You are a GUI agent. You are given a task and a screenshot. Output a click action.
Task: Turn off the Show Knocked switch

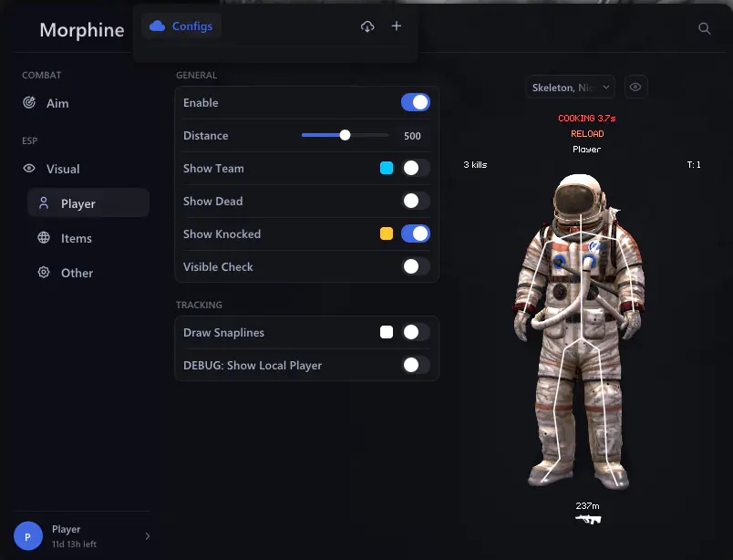coord(416,233)
